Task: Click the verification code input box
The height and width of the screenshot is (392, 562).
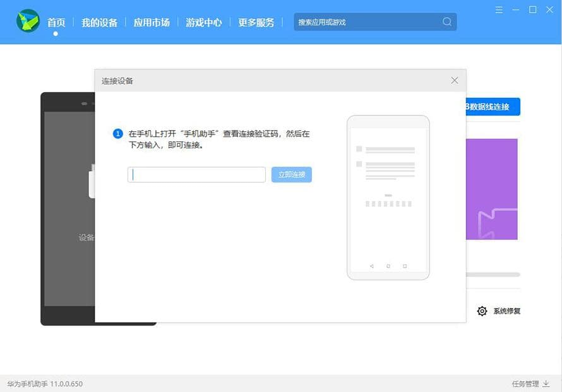Action: [196, 175]
